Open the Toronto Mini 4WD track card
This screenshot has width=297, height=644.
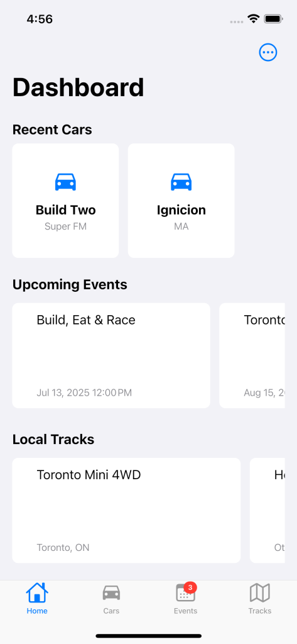tap(126, 511)
